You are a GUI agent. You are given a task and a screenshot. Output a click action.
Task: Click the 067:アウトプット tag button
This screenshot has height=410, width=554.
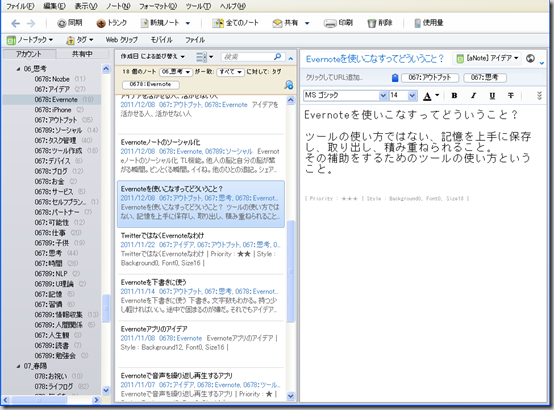tap(430, 77)
